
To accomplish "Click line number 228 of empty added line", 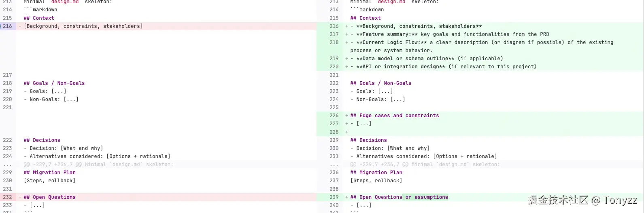I will 334,132.
